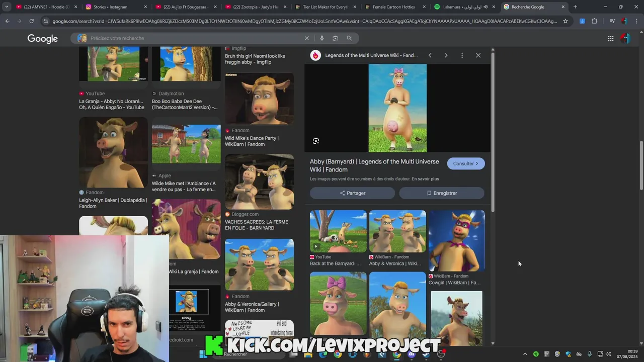Viewport: 644px width, 362px height.
Task: Open the Google apps grid
Action: tap(610, 39)
